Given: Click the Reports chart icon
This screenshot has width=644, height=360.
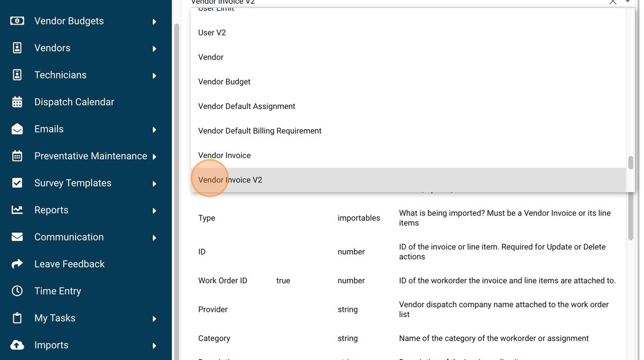Looking at the screenshot, I should pyautogui.click(x=17, y=210).
